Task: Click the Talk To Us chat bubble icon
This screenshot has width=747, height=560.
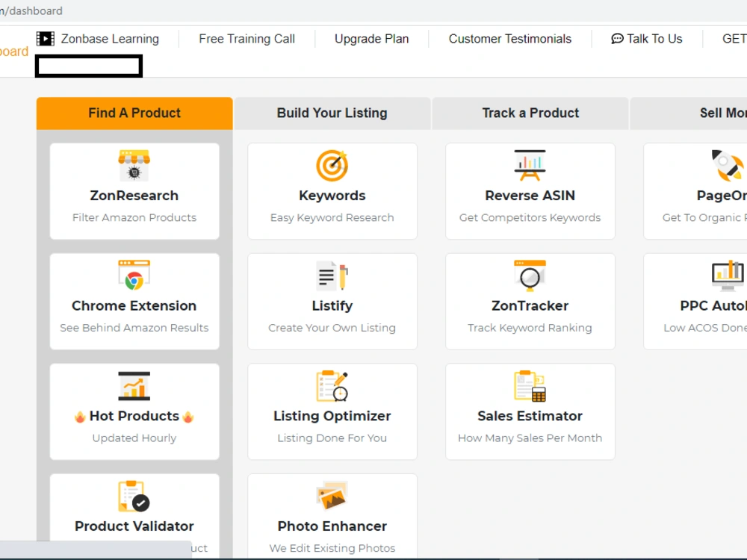Action: pyautogui.click(x=618, y=39)
